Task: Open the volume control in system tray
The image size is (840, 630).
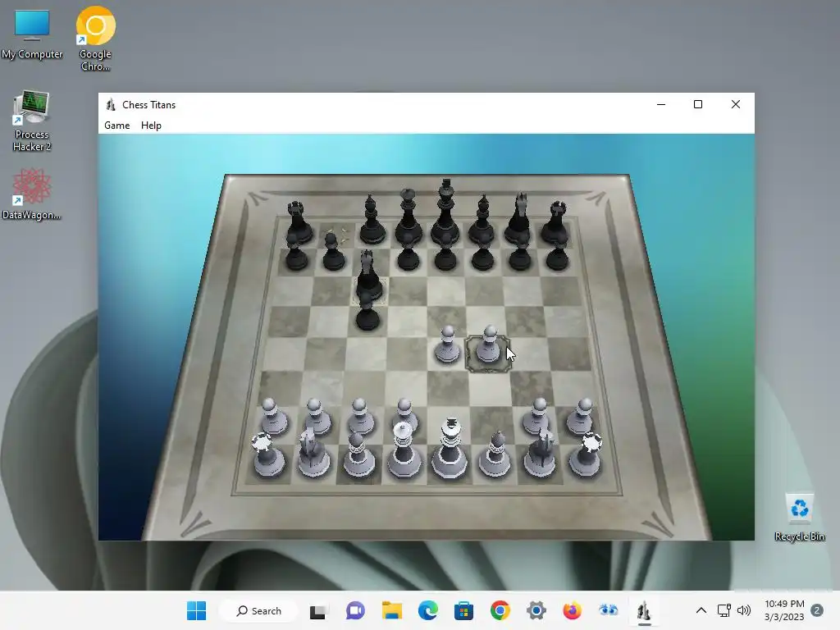Action: point(743,610)
